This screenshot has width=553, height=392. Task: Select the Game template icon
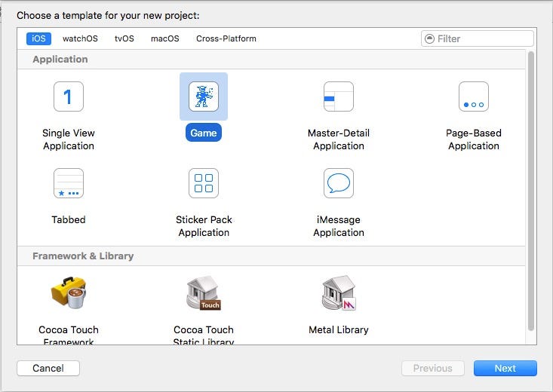tap(204, 96)
